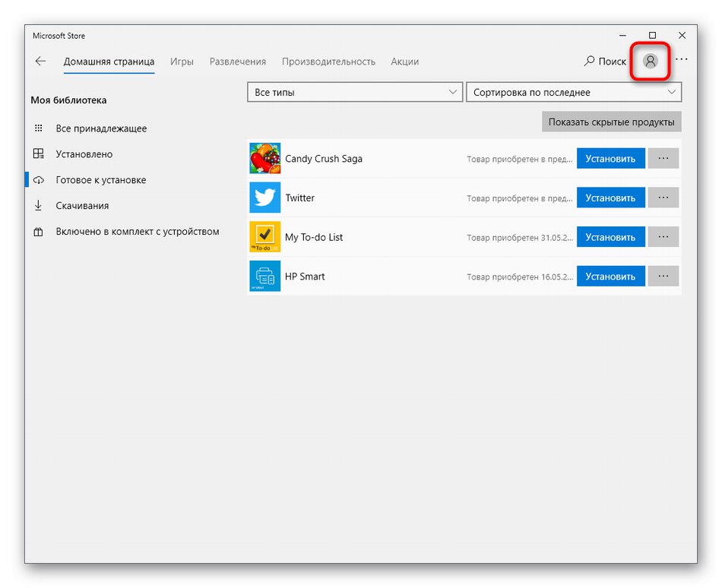
Task: Open the user account profile icon
Action: click(650, 62)
